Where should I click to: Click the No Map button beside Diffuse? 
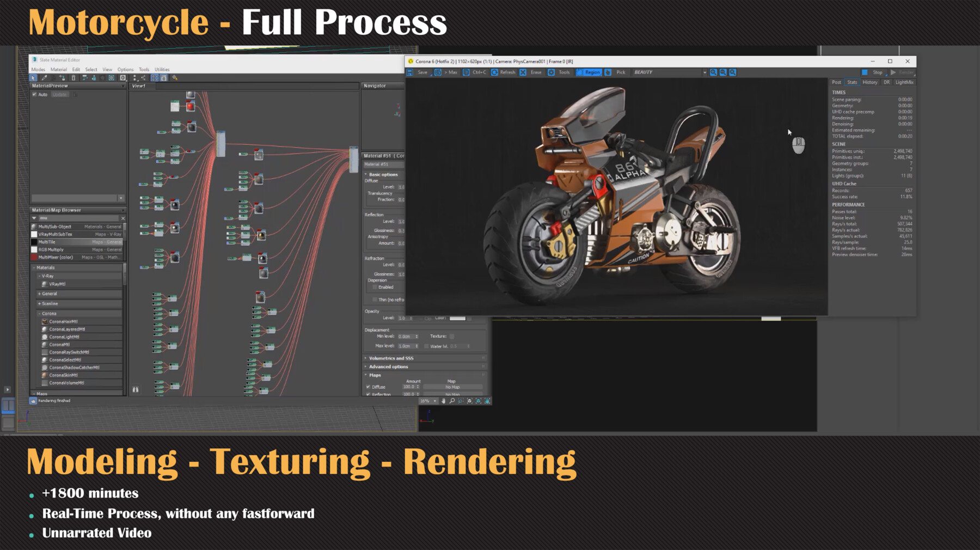click(x=452, y=387)
